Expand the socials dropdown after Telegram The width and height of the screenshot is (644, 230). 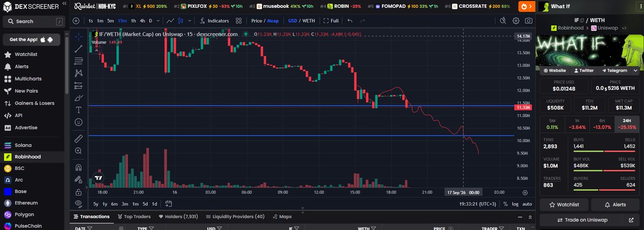pos(636,70)
